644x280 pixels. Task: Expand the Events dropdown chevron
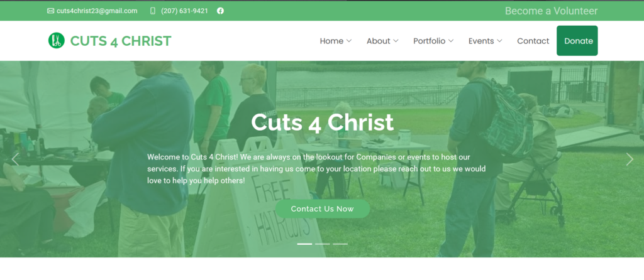point(499,41)
